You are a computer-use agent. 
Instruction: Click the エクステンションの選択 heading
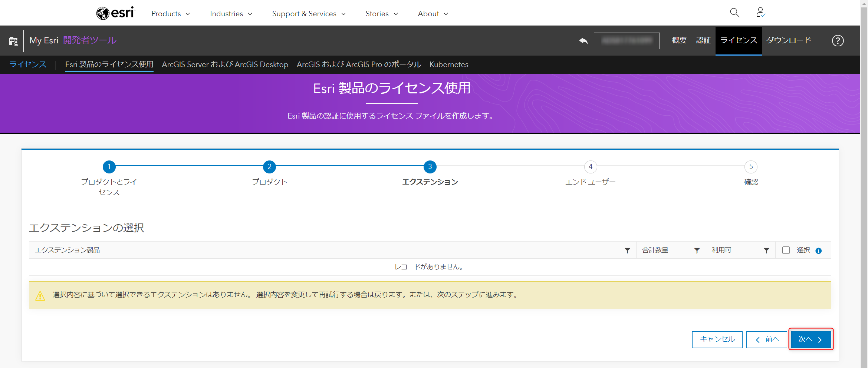[86, 228]
